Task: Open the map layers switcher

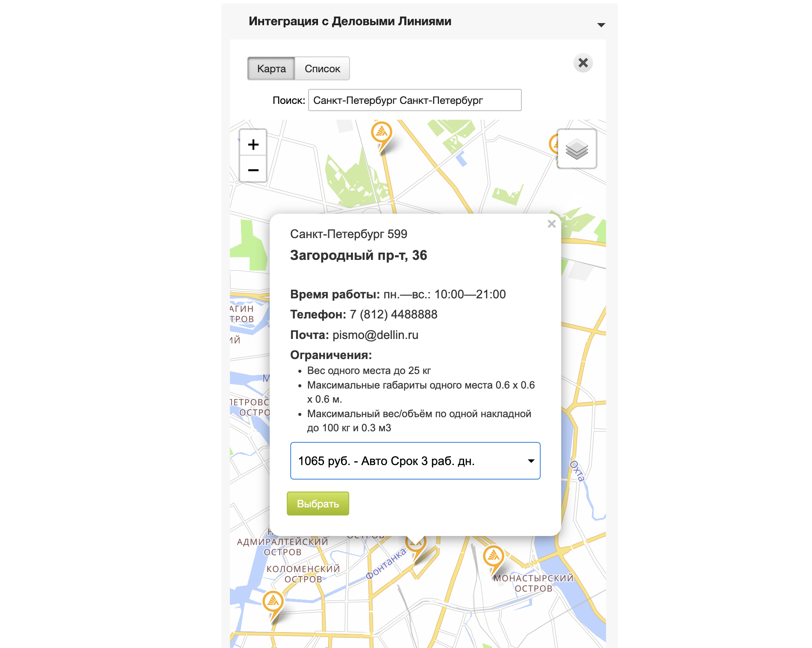Action: 577,149
